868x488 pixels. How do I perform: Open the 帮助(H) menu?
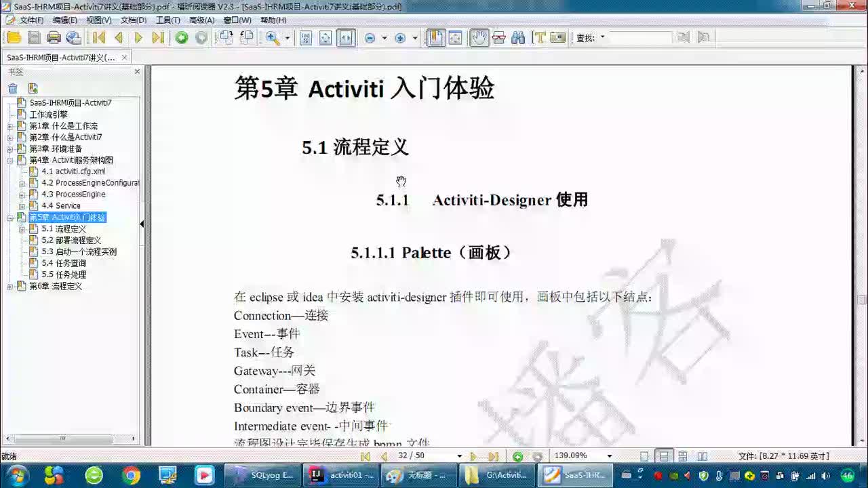273,20
